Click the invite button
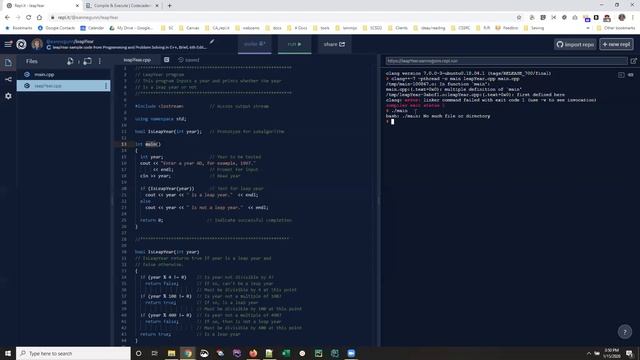Image resolution: width=640 pixels, height=360 pixels. pyautogui.click(x=255, y=44)
